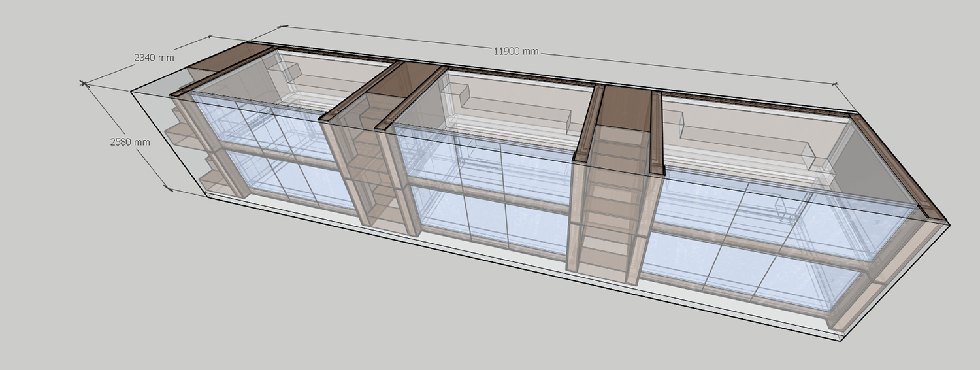The height and width of the screenshot is (370, 980).
Task: Click the "11900 mm" length dimension text
Action: tap(516, 51)
